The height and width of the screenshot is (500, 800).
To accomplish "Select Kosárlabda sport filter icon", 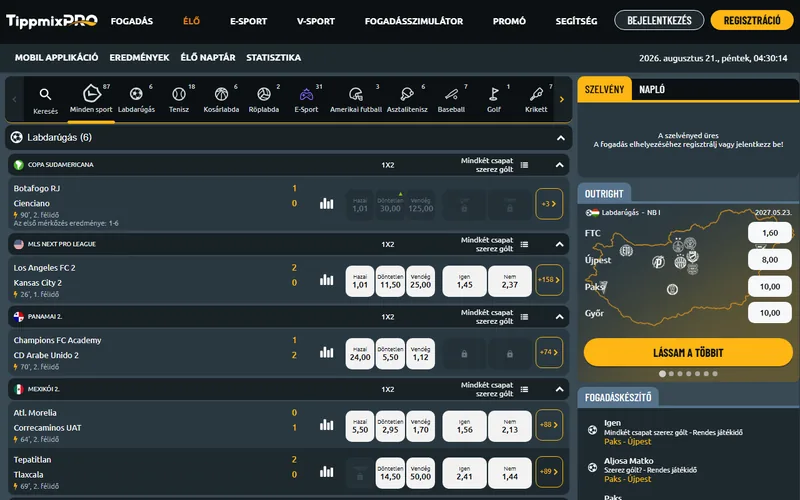I will pyautogui.click(x=221, y=94).
